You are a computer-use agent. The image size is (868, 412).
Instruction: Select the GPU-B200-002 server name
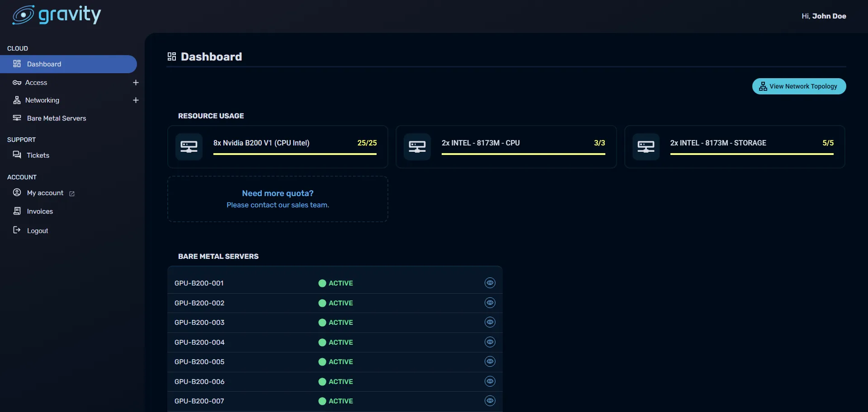pos(199,303)
